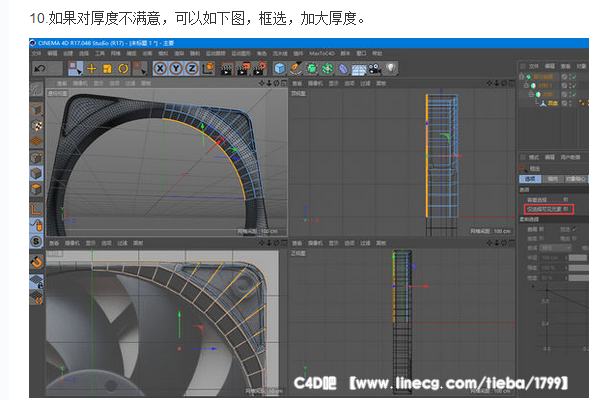This screenshot has width=594, height=400.
Task: Click orbit icon of bottom-right viewport
Action: [x=503, y=243]
